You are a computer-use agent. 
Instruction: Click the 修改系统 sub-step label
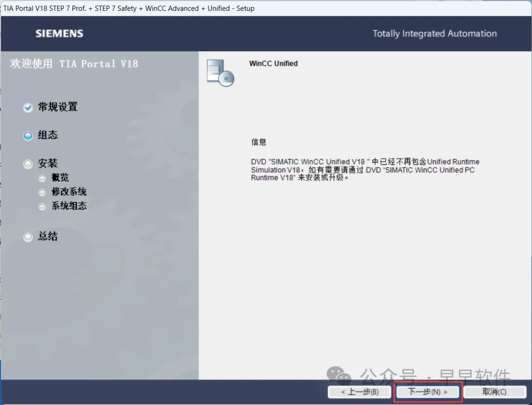69,192
